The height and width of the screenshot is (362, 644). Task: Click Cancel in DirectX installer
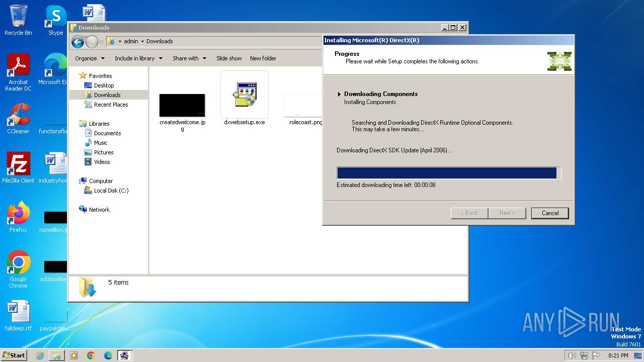(550, 213)
